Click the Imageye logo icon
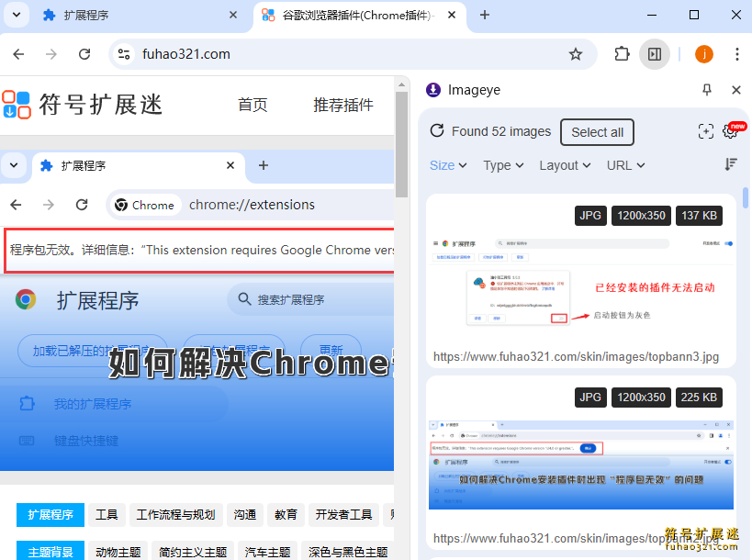The image size is (752, 560). click(433, 90)
